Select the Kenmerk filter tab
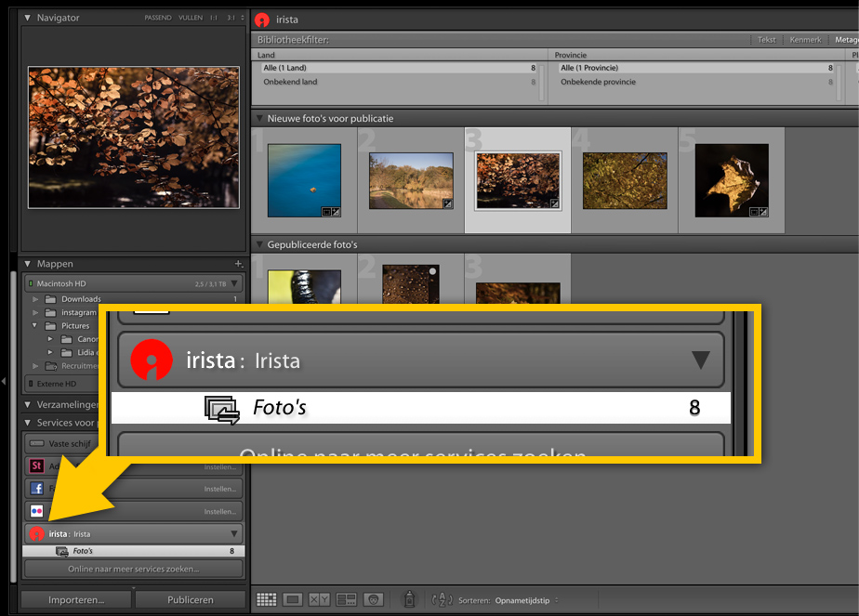Image resolution: width=859 pixels, height=616 pixels. click(805, 40)
